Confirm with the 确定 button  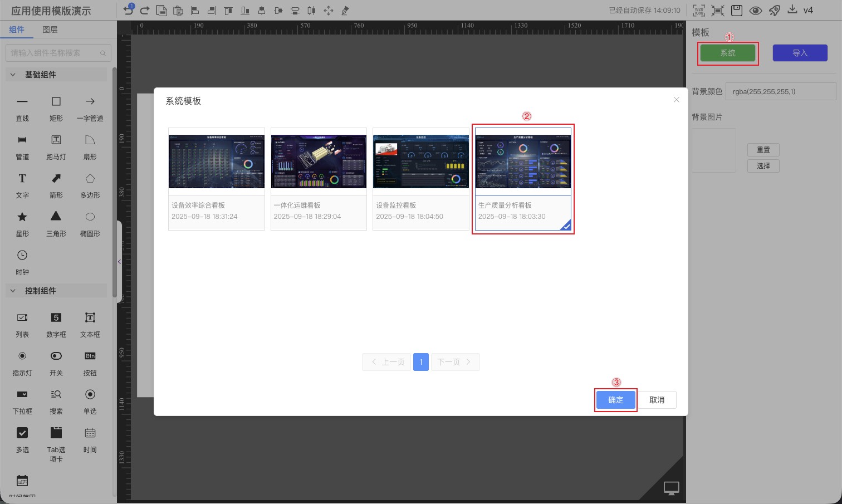point(615,400)
